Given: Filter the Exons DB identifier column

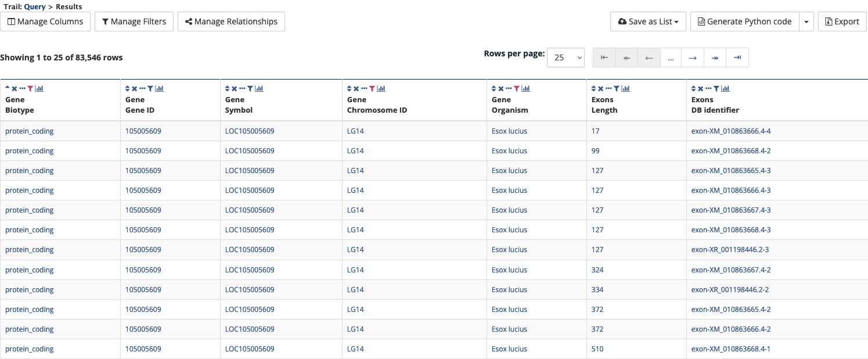Looking at the screenshot, I should coord(716,88).
